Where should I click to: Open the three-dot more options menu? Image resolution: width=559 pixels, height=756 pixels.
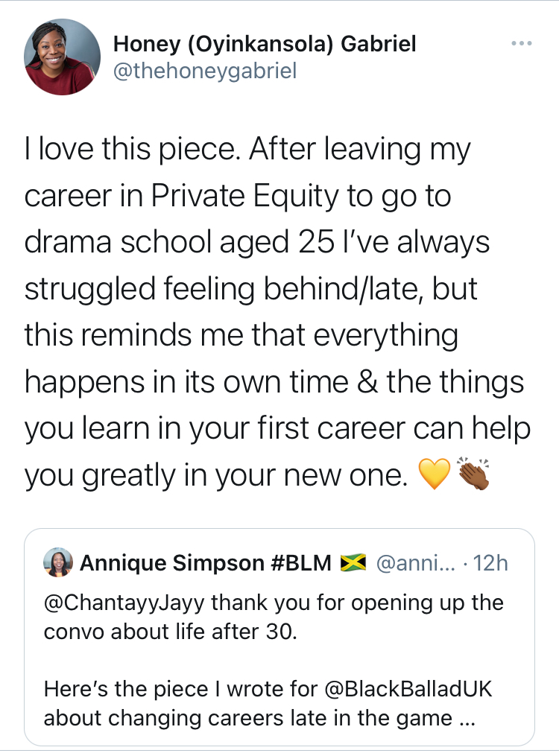[522, 44]
